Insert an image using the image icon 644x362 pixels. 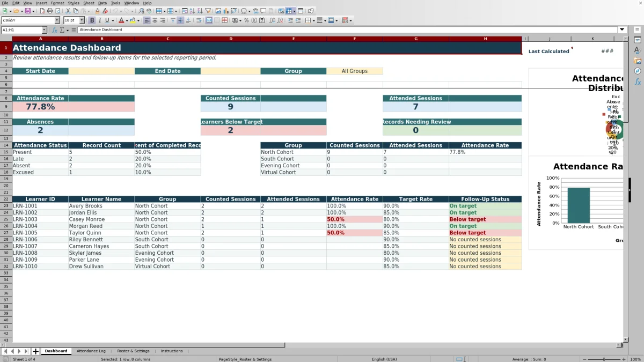click(x=218, y=11)
